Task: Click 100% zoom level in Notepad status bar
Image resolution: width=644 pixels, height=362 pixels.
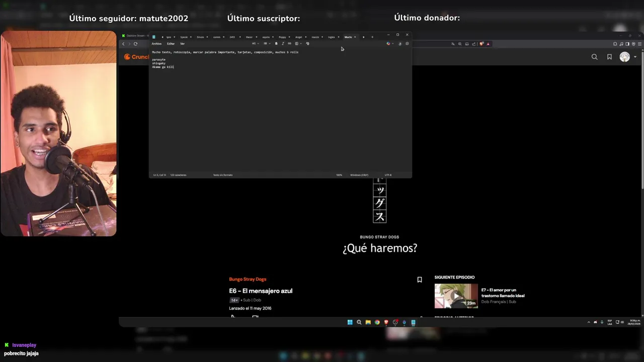Action: (339, 175)
